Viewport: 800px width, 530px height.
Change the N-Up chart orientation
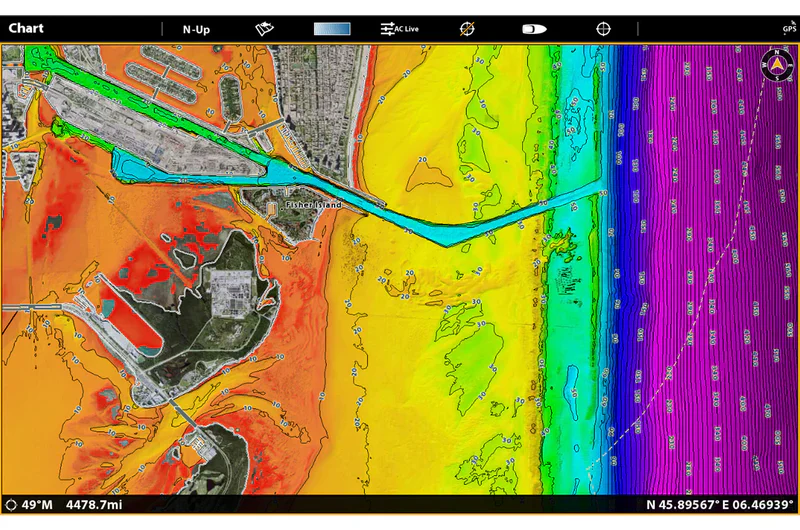(x=196, y=30)
